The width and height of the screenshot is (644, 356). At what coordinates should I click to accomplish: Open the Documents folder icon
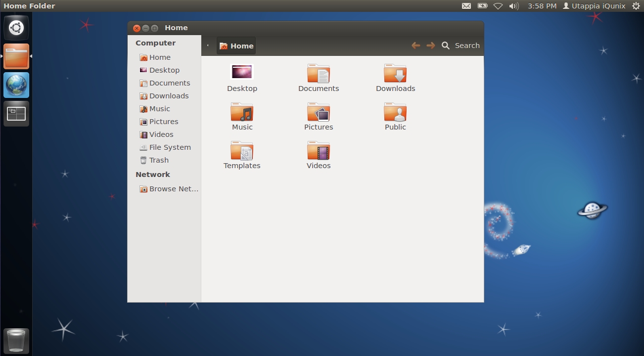coord(318,74)
